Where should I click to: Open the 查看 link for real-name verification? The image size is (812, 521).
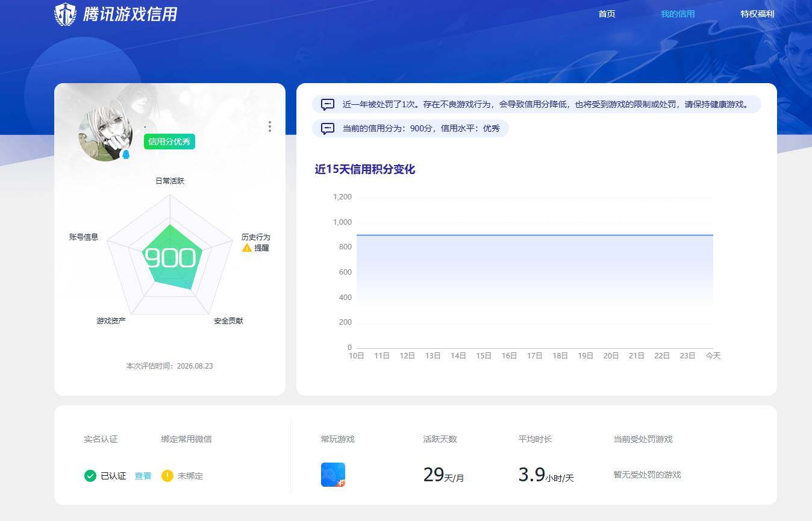click(x=143, y=476)
